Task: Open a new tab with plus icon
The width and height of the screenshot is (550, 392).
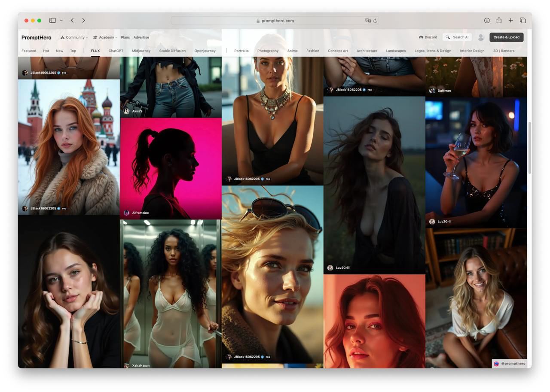Action: 510,20
